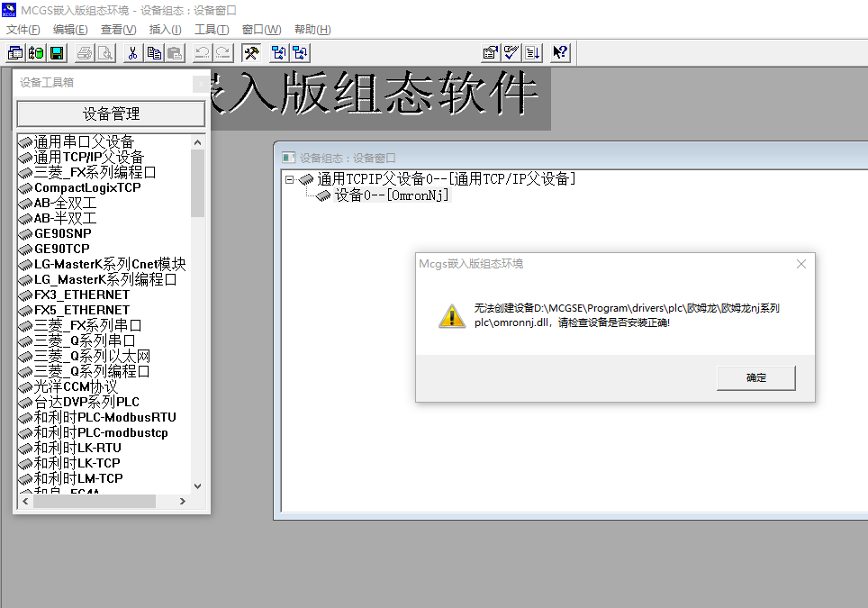This screenshot has width=868, height=608.
Task: Click the Copy toolbar icon
Action: point(154,53)
